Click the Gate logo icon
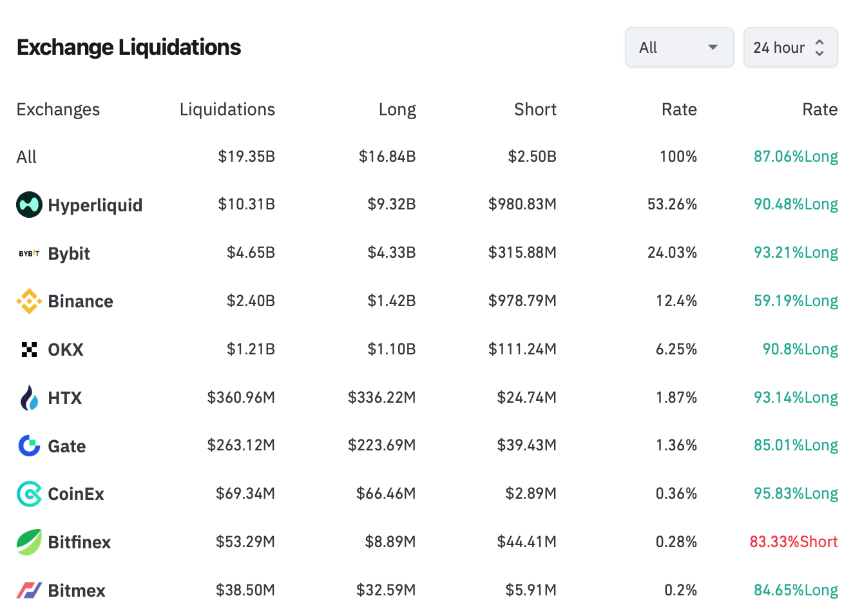Image resolution: width=853 pixels, height=616 pixels. [x=29, y=445]
